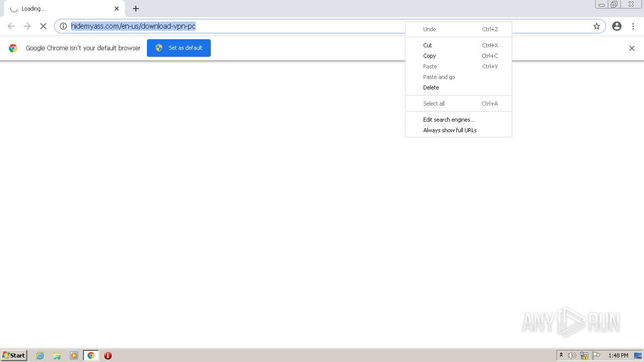Close the Loading tab
This screenshot has height=362, width=644.
pyautogui.click(x=117, y=9)
